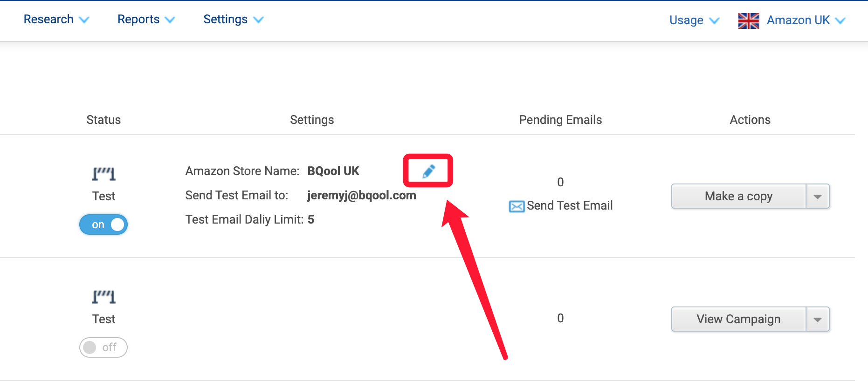The image size is (868, 381).
Task: Click the Status column header
Action: (103, 120)
